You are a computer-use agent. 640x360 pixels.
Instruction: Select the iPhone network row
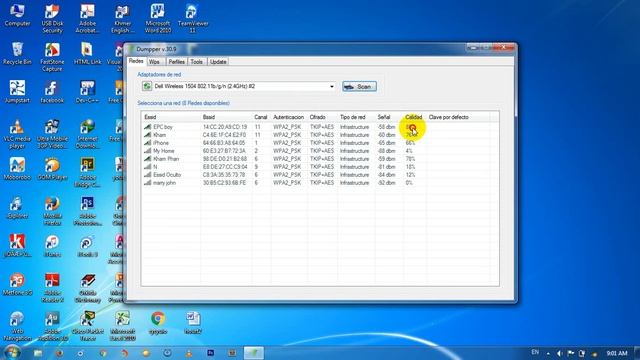(320, 143)
